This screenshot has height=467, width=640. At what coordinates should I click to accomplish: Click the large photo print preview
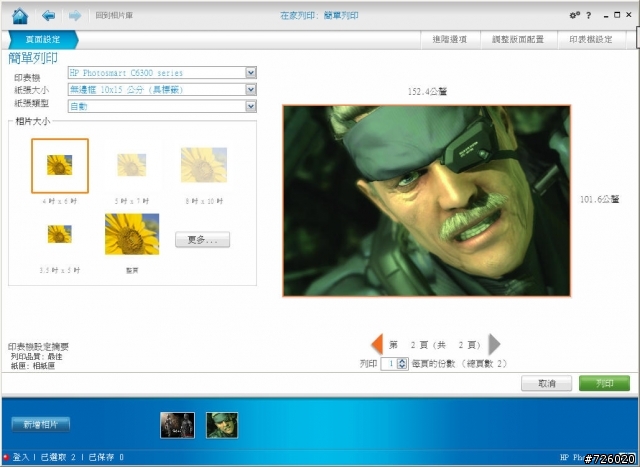427,201
